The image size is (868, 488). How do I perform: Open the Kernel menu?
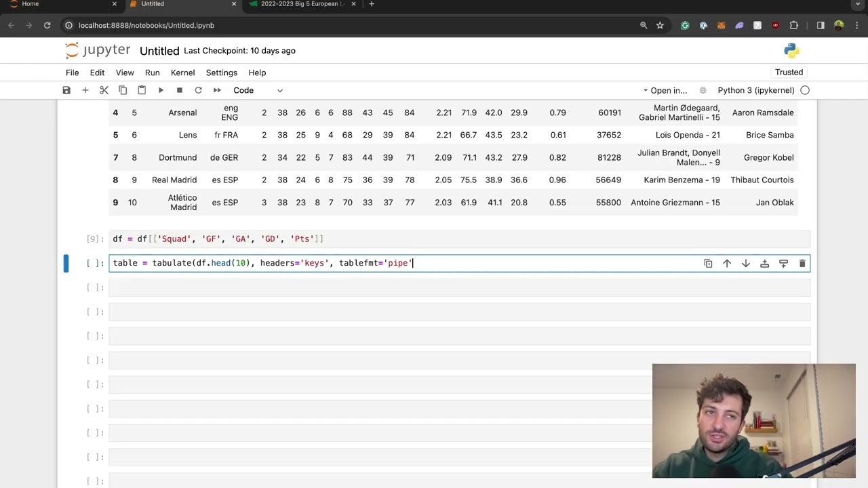click(x=182, y=73)
